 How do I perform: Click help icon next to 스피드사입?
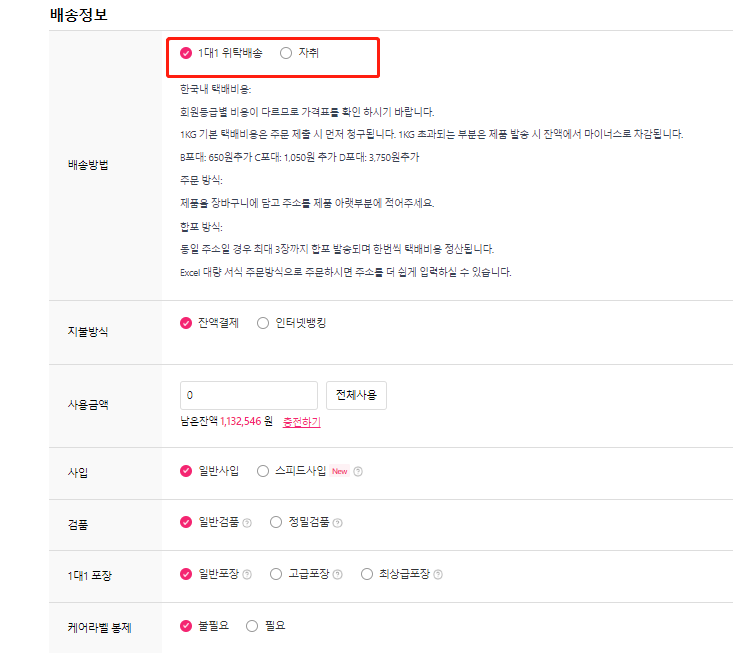pyautogui.click(x=358, y=471)
